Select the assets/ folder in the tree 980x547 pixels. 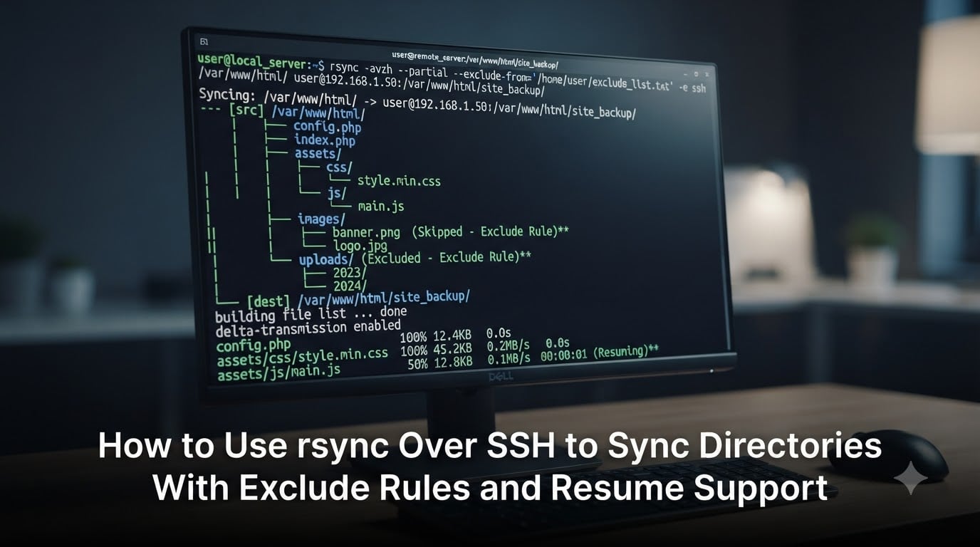click(x=318, y=153)
